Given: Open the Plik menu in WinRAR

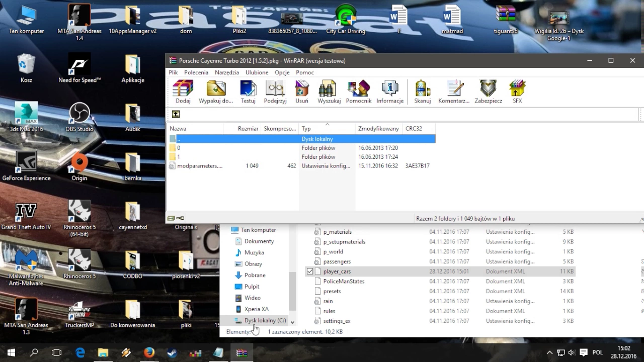Looking at the screenshot, I should coord(174,72).
